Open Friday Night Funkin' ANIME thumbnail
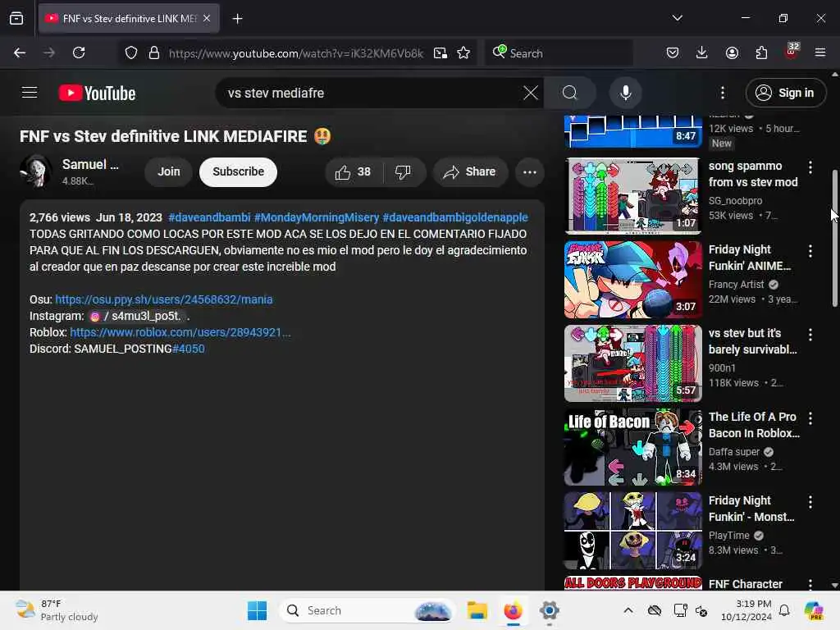This screenshot has height=630, width=840. [632, 280]
